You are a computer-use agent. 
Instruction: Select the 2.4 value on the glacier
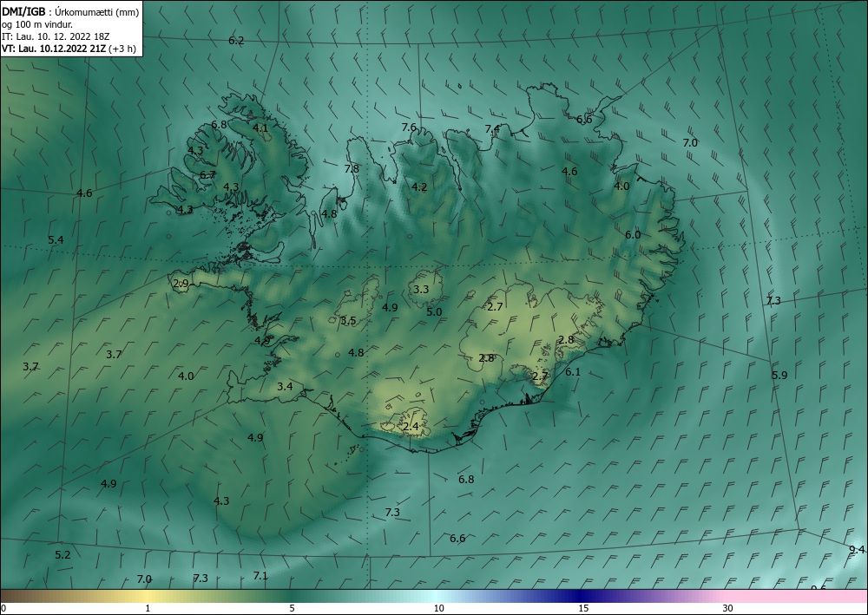coord(411,427)
